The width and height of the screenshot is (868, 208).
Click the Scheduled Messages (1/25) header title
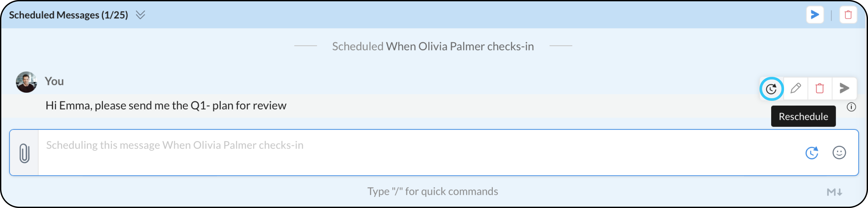[x=68, y=15]
